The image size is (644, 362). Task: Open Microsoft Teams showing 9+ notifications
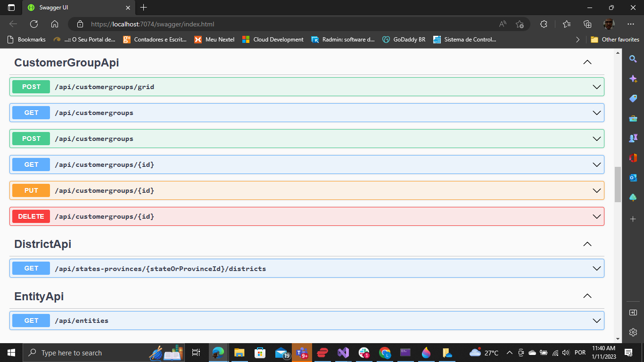point(302,353)
